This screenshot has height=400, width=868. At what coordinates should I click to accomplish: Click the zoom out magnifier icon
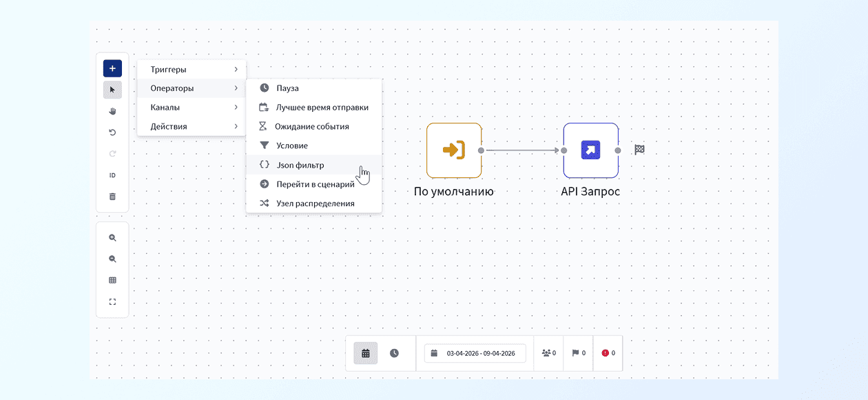[x=112, y=259]
